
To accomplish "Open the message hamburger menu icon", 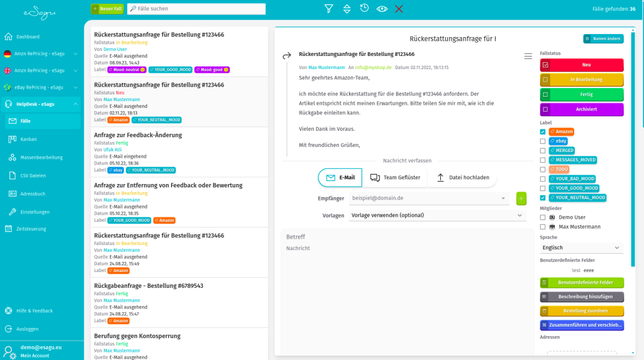I will tap(528, 56).
